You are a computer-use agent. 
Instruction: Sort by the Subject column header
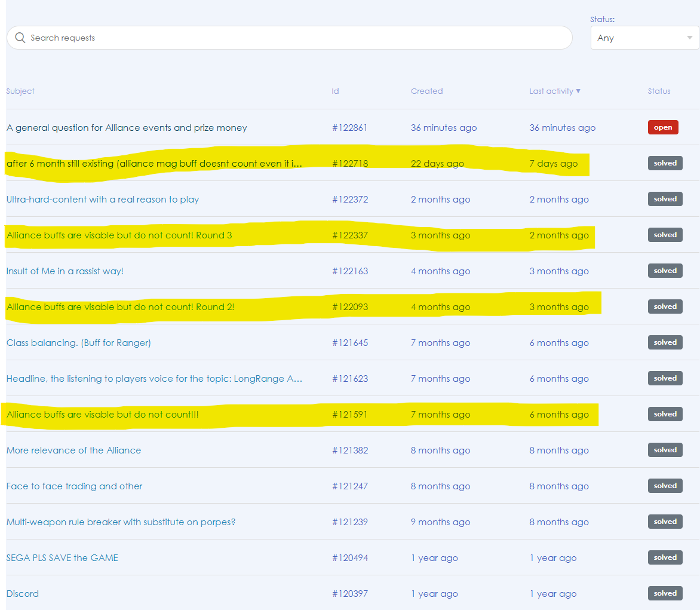click(x=20, y=91)
